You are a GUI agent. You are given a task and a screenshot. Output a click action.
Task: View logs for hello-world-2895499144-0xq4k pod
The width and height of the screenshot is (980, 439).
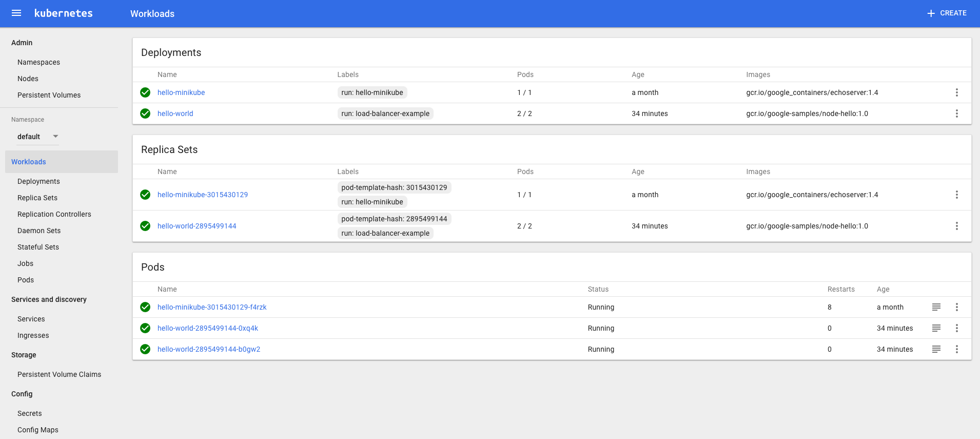click(936, 328)
